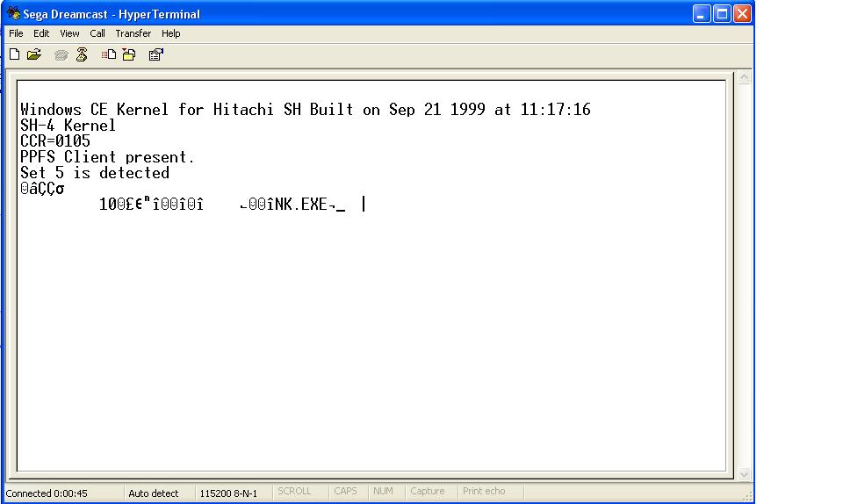Image resolution: width=843 pixels, height=504 pixels.
Task: Open the Transfer menu
Action: [133, 33]
